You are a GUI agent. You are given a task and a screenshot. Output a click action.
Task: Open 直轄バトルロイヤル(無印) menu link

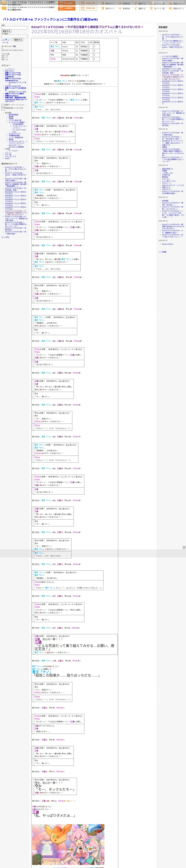point(14,94)
